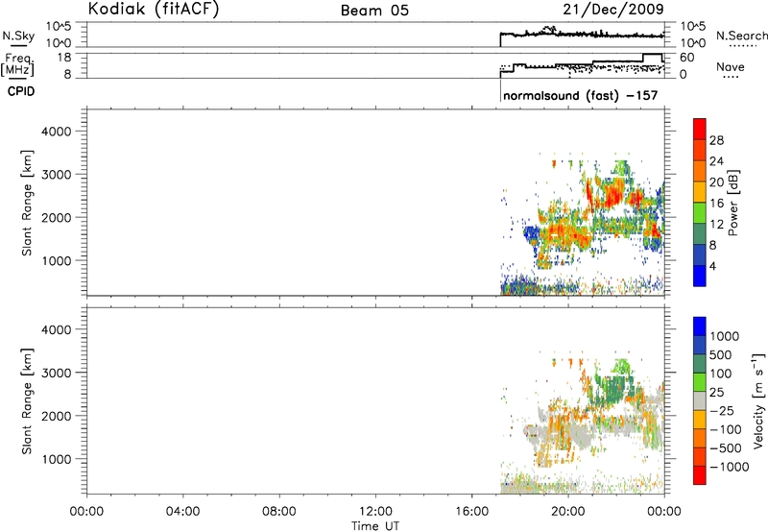
Task: Click the '12:00' time axis label
Action: coord(375,512)
